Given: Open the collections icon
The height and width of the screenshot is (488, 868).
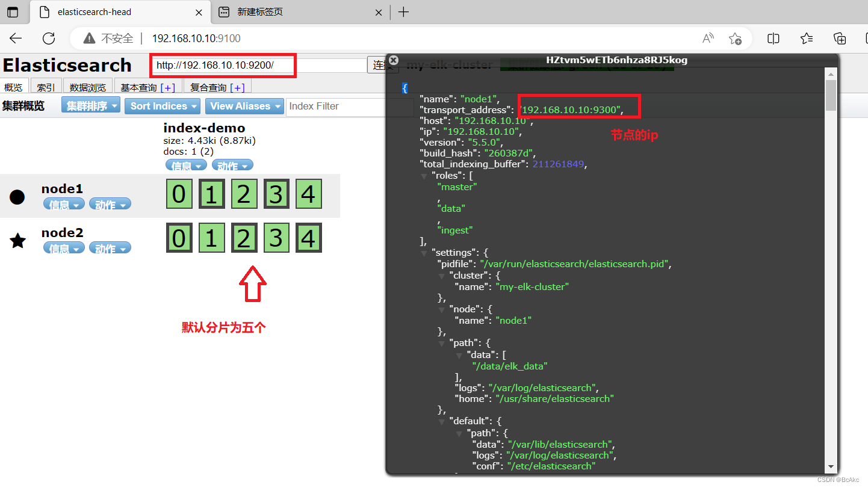Looking at the screenshot, I should (840, 39).
